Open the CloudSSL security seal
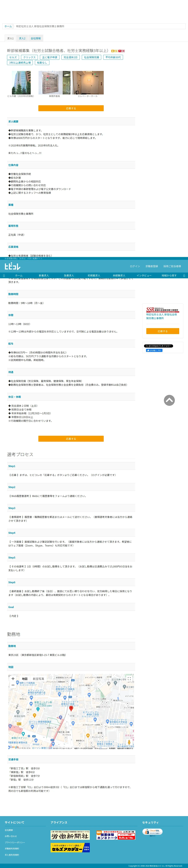Image resolution: width=188 pixels, height=868 pixels. click(x=153, y=832)
